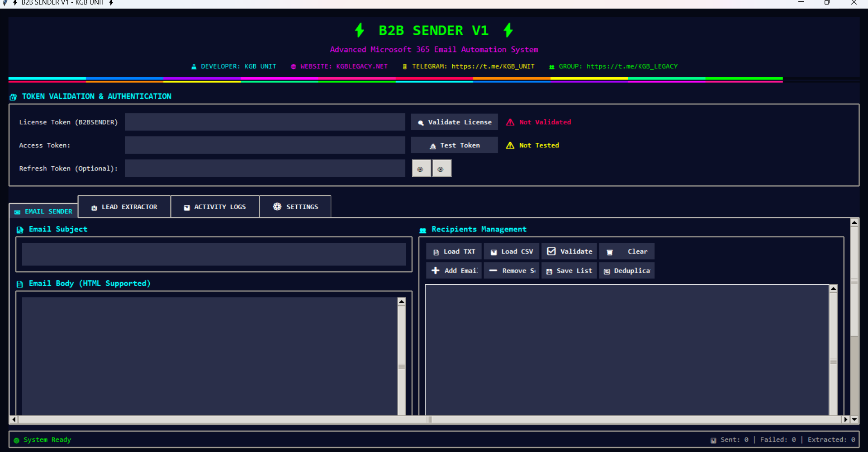Clear the recipients list
Image resolution: width=868 pixels, height=452 pixels.
coord(627,251)
